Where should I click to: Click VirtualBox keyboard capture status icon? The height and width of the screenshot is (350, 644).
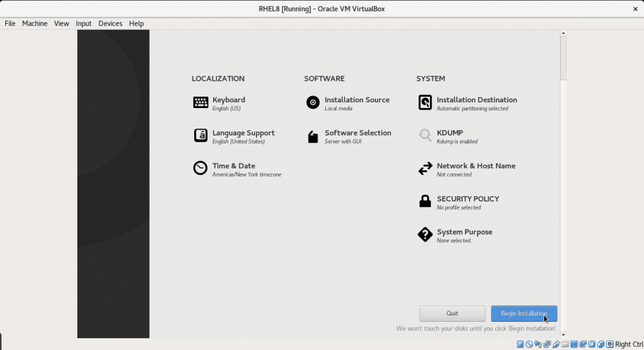pyautogui.click(x=610, y=344)
